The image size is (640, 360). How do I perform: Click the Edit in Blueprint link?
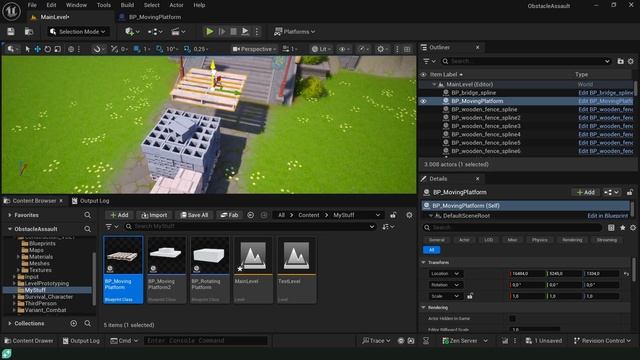coord(607,216)
